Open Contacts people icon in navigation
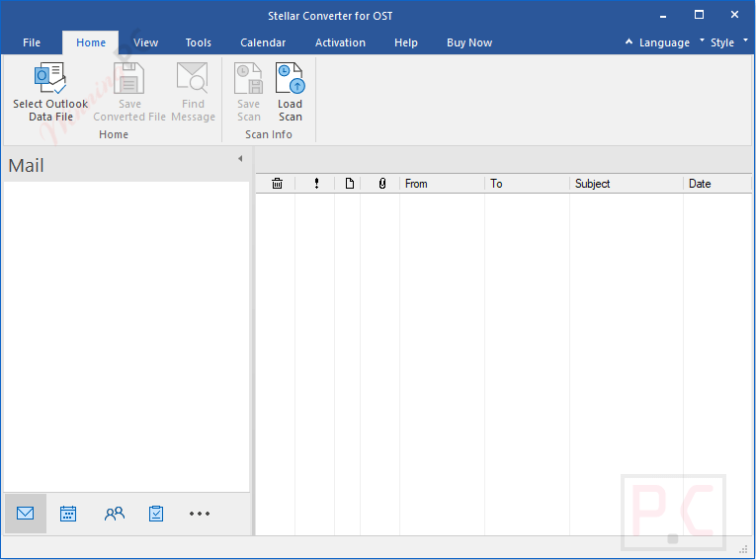Screen dimensions: 756x560 click(x=115, y=514)
